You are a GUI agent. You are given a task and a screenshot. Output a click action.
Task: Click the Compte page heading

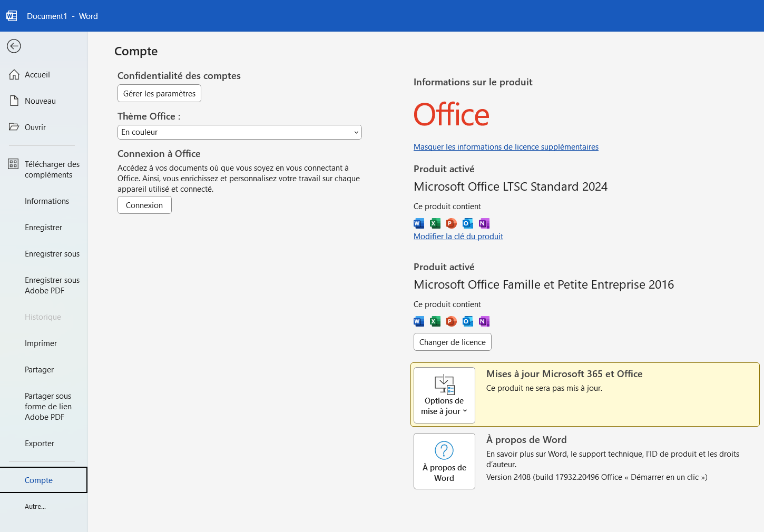point(136,51)
